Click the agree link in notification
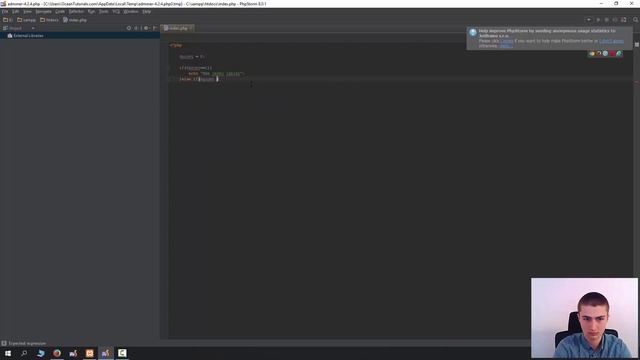The width and height of the screenshot is (640, 360). pyautogui.click(x=507, y=41)
